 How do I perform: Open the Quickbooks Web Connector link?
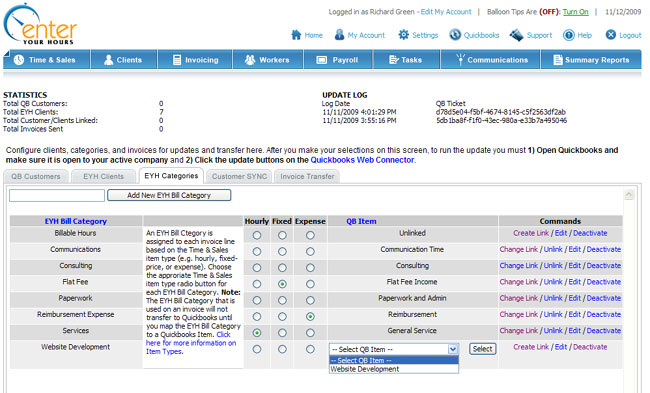[x=362, y=160]
